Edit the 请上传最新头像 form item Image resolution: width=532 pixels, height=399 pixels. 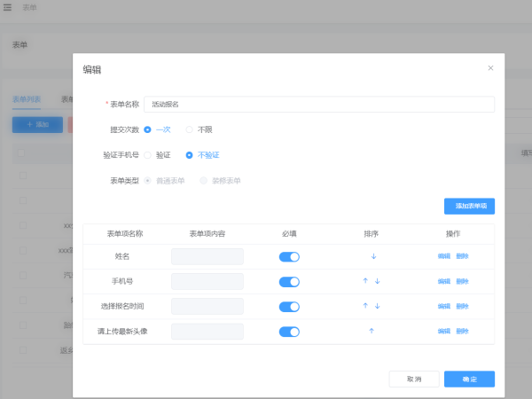[444, 331]
